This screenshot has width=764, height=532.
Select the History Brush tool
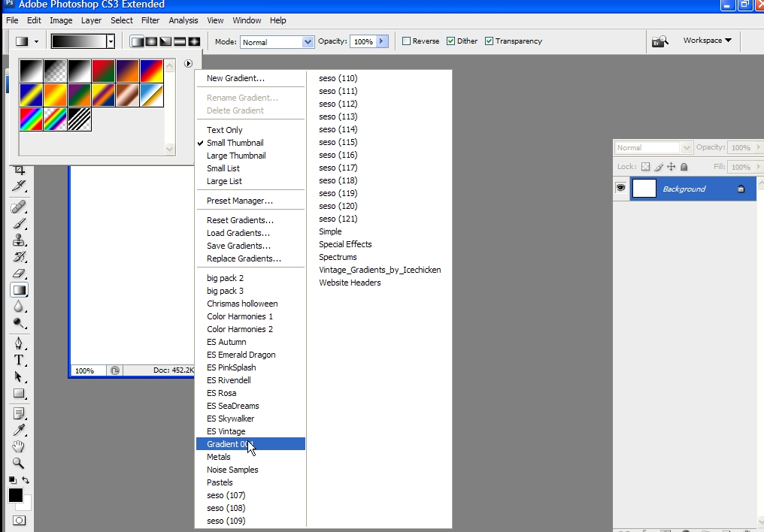point(19,256)
